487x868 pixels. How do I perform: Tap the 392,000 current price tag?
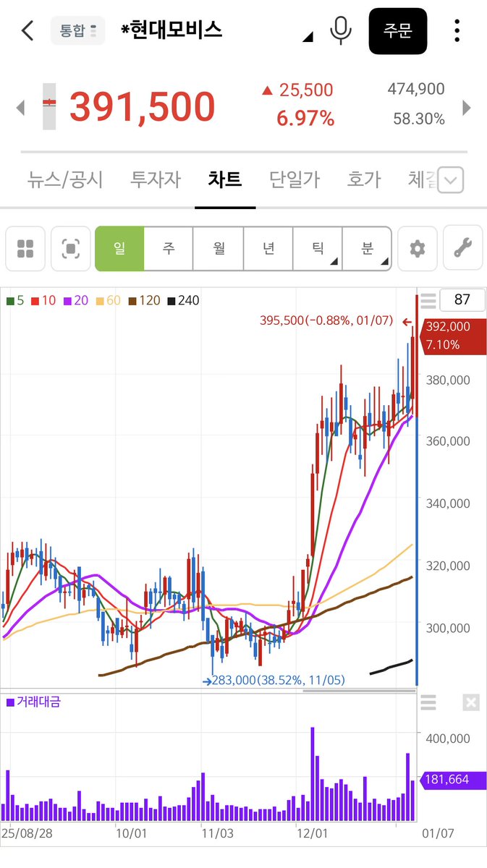(x=452, y=336)
